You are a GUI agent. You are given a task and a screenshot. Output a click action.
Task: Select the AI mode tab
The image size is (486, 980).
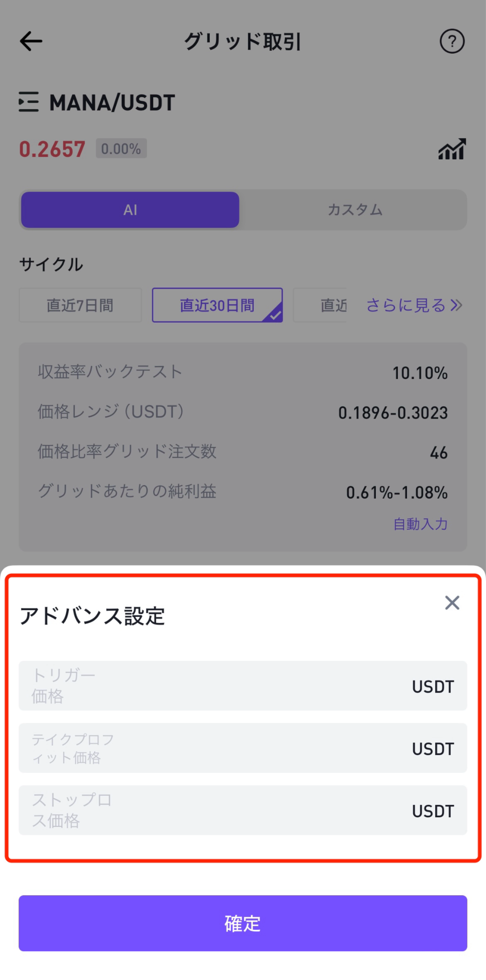pyautogui.click(x=130, y=210)
